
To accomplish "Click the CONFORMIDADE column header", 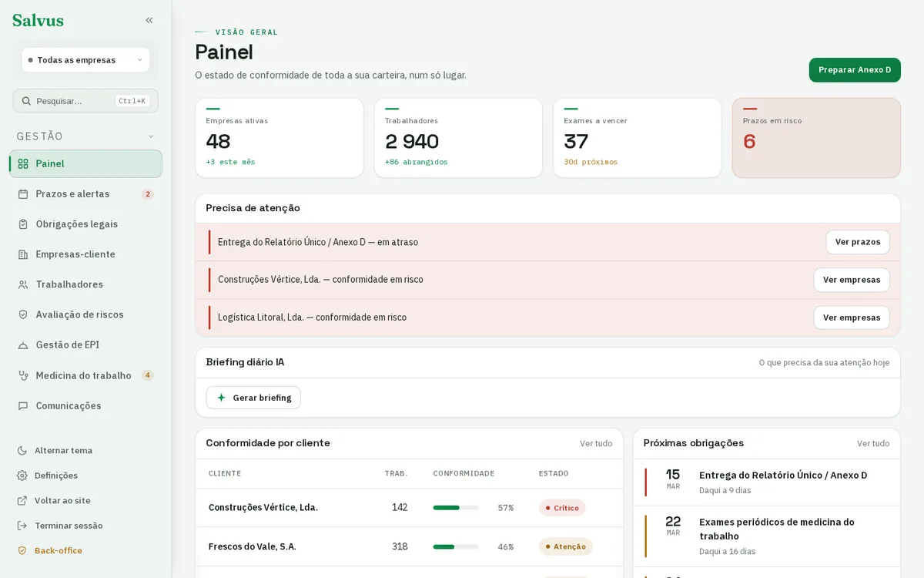I will [x=464, y=473].
